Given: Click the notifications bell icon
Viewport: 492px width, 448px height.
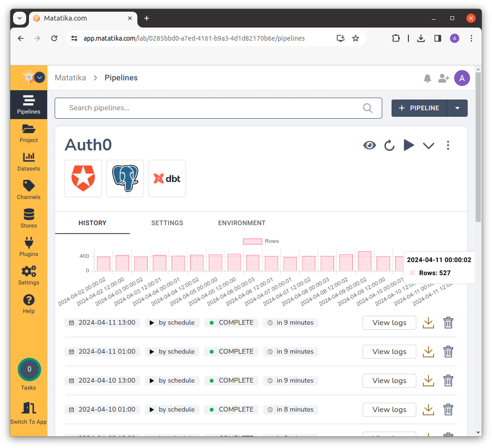Looking at the screenshot, I should coord(427,78).
